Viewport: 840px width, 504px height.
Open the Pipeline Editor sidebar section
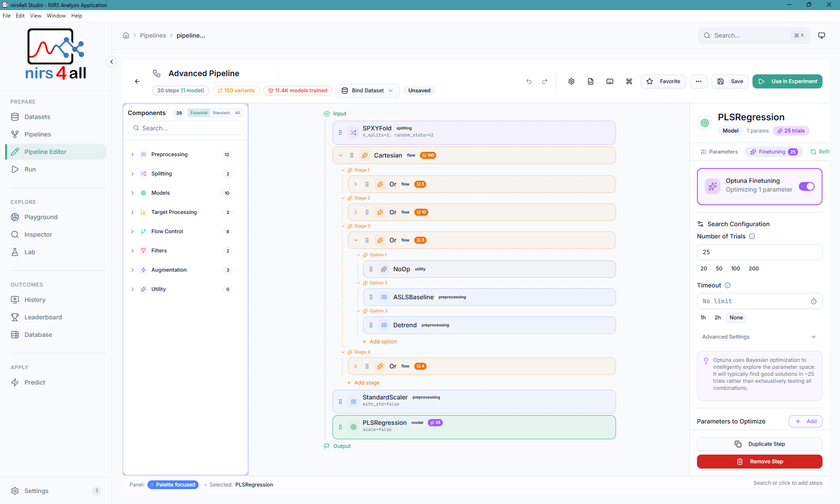[x=45, y=152]
